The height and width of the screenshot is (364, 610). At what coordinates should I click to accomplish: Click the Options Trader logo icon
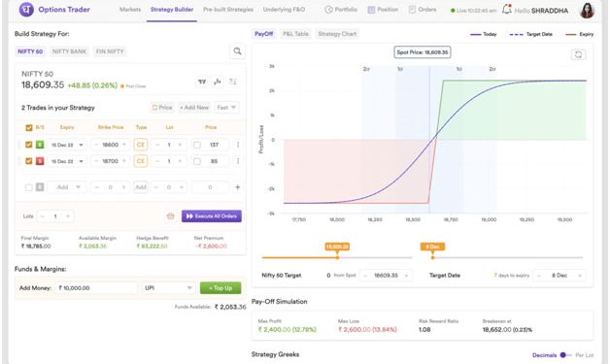[26, 10]
